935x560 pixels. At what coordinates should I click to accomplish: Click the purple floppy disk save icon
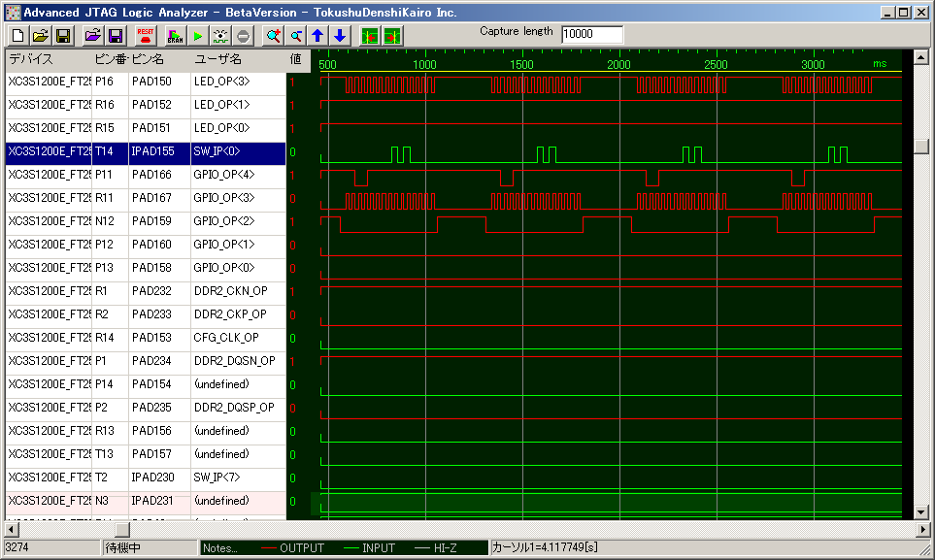click(116, 36)
